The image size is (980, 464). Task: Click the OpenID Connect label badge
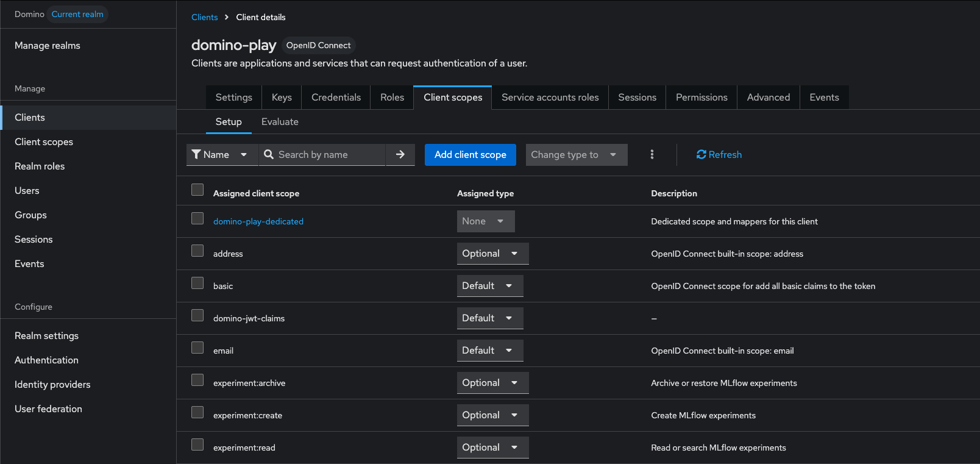click(x=318, y=45)
